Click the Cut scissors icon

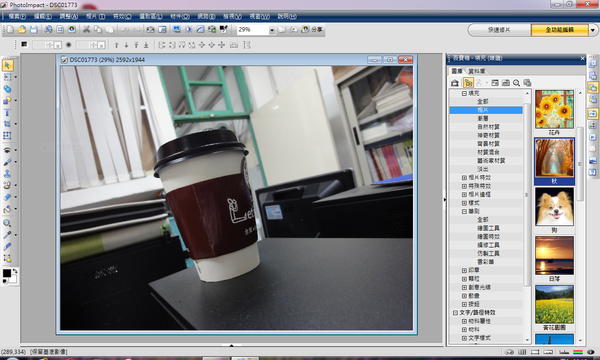click(x=86, y=29)
